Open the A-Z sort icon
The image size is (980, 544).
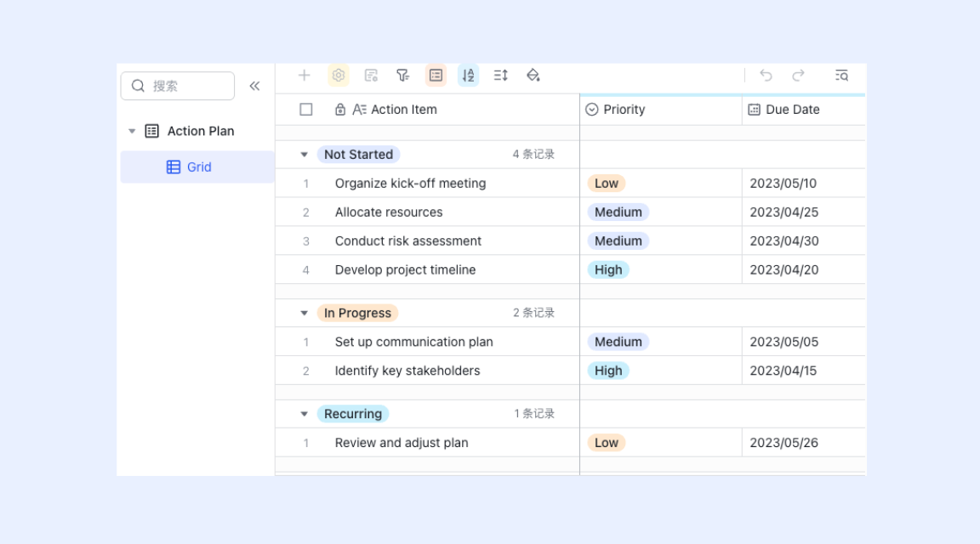[x=468, y=76]
